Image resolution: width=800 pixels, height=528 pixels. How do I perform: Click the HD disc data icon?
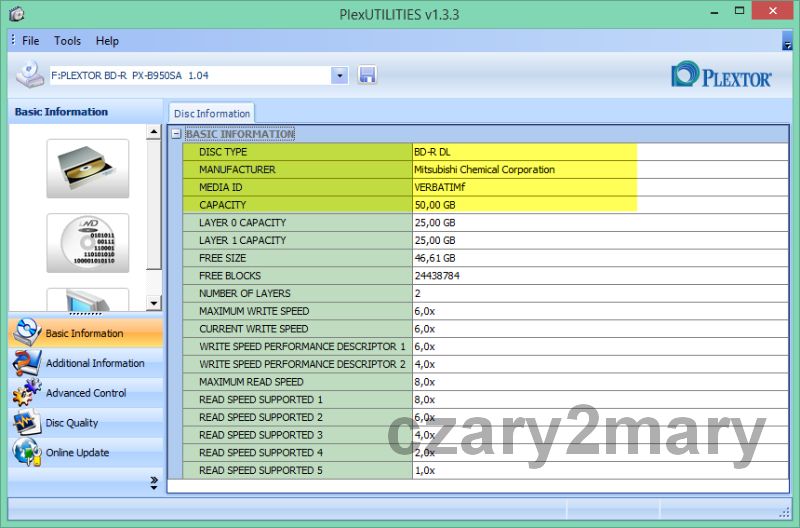coord(87,243)
